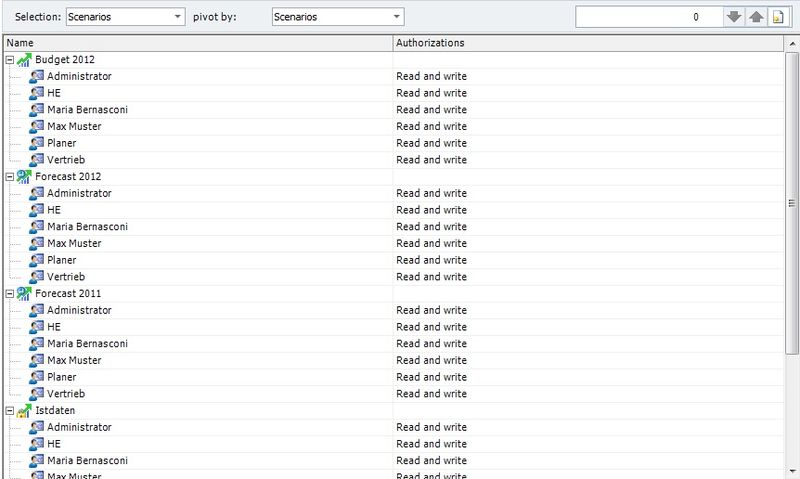Click Read and write for Istdaten Maria Bernasconi

point(432,461)
